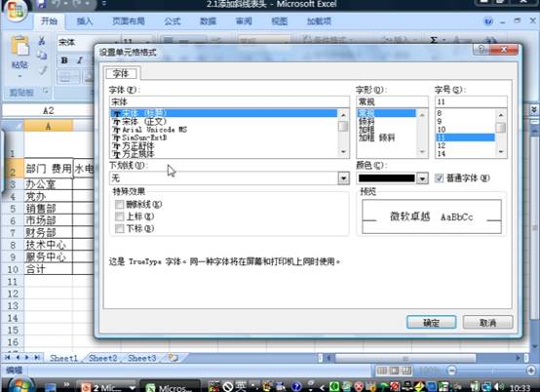This screenshot has width=540, height=392.
Task: Click the Paste clipboard icon
Action: (19, 46)
